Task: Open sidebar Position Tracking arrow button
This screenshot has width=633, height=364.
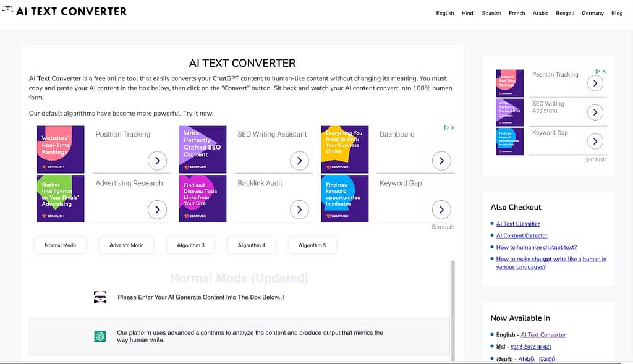Action: click(x=595, y=83)
